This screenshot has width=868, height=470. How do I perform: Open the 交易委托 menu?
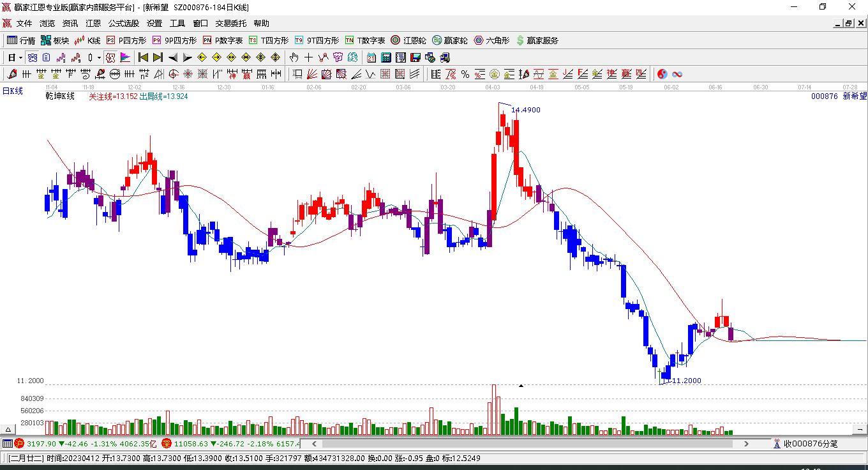point(230,23)
